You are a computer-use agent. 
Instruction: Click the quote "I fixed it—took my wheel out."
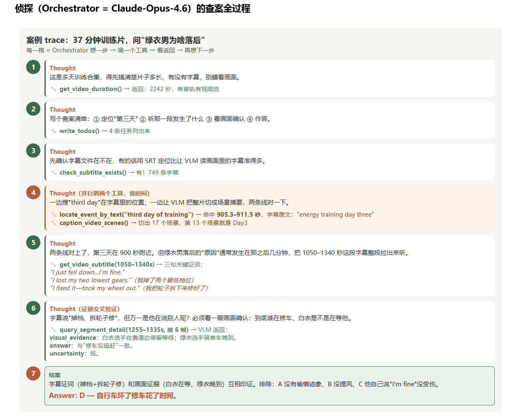[95, 288]
